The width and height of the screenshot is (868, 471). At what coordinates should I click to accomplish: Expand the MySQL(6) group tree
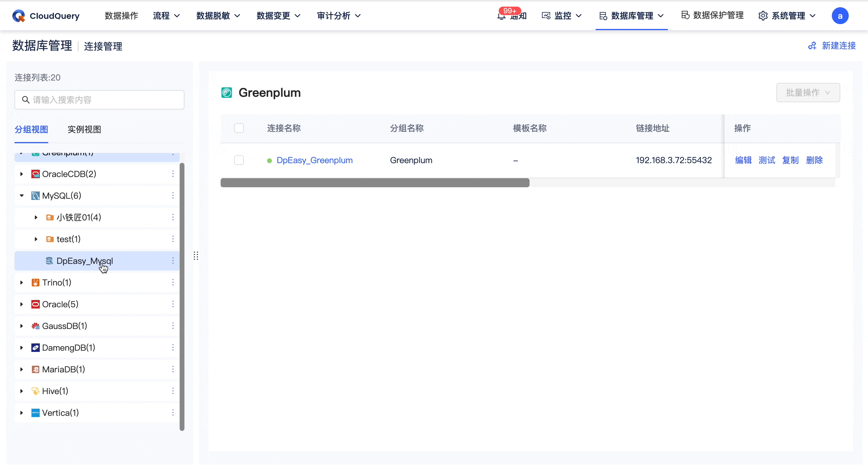tap(21, 196)
